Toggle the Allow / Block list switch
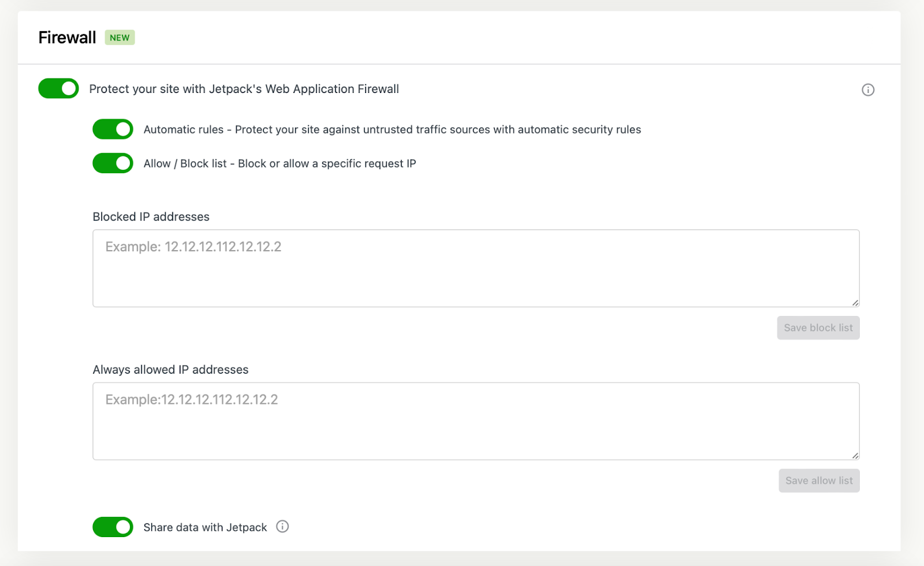924x566 pixels. [x=113, y=163]
